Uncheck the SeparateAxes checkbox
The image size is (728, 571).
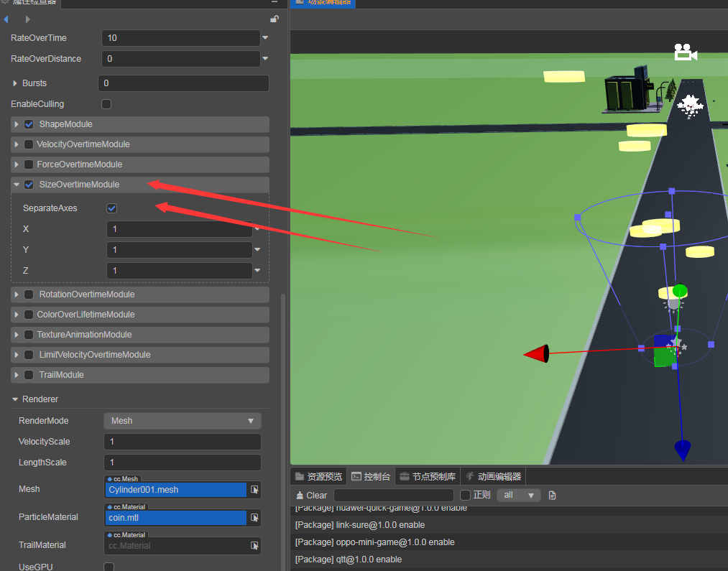[111, 208]
